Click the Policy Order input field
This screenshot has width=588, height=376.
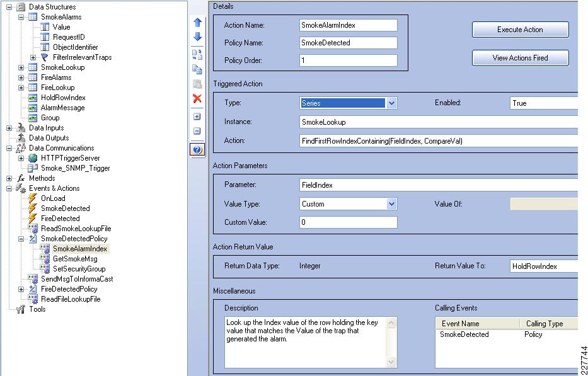pyautogui.click(x=349, y=60)
